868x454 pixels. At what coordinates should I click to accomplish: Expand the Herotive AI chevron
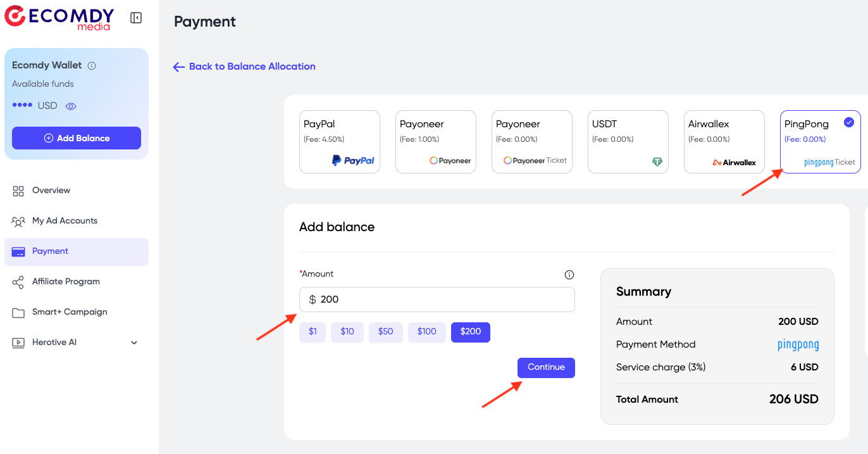pos(134,343)
